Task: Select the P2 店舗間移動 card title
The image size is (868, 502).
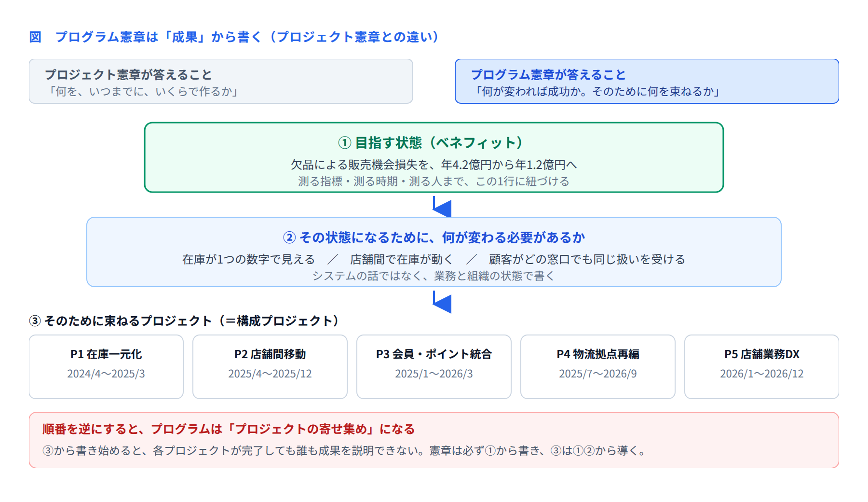Action: 270,354
